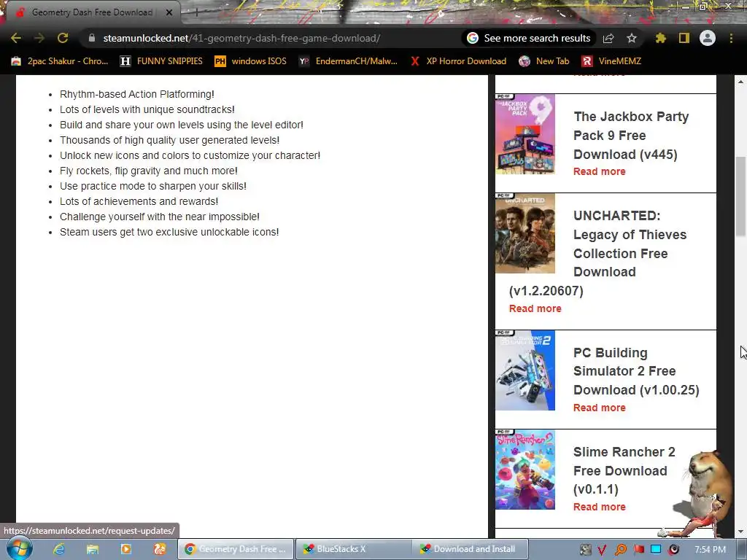Open the EndermanCH/Malw... bookmark

click(x=348, y=61)
